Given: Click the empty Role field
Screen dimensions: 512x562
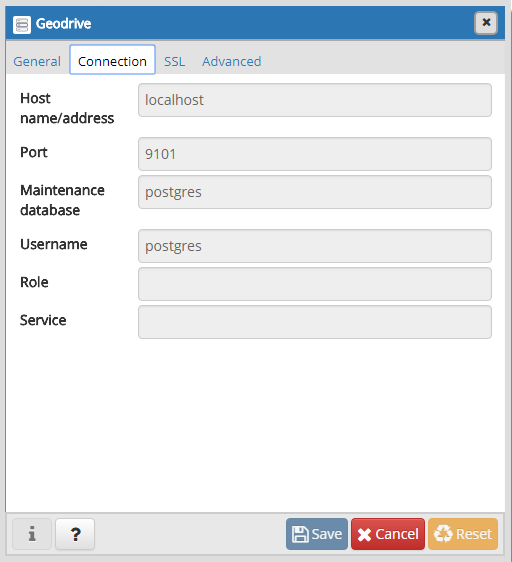Looking at the screenshot, I should (315, 284).
